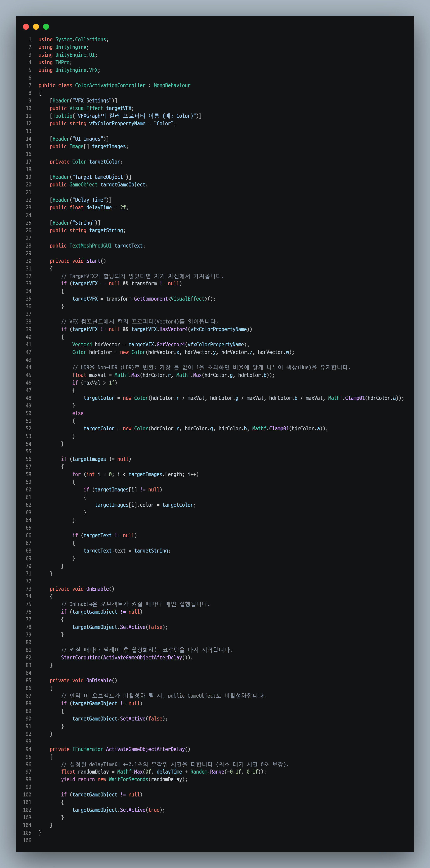Click line number 55 in the gutter
This screenshot has width=430, height=868.
(29, 451)
